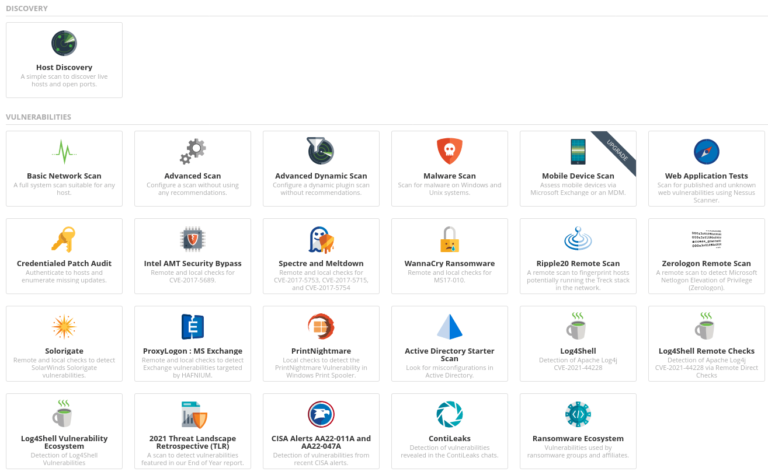Click the Web Application Tests compass icon
Image resolution: width=768 pixels, height=475 pixels.
(x=706, y=152)
